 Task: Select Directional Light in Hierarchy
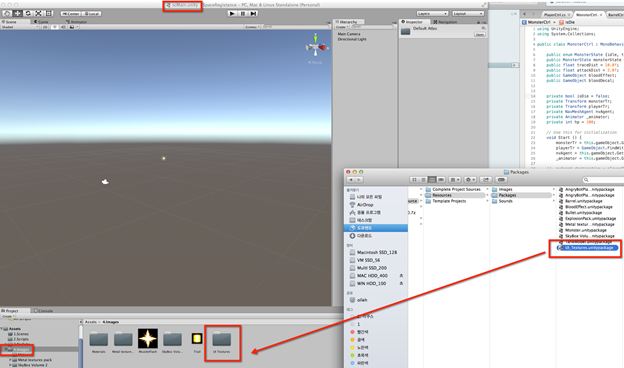coord(352,39)
